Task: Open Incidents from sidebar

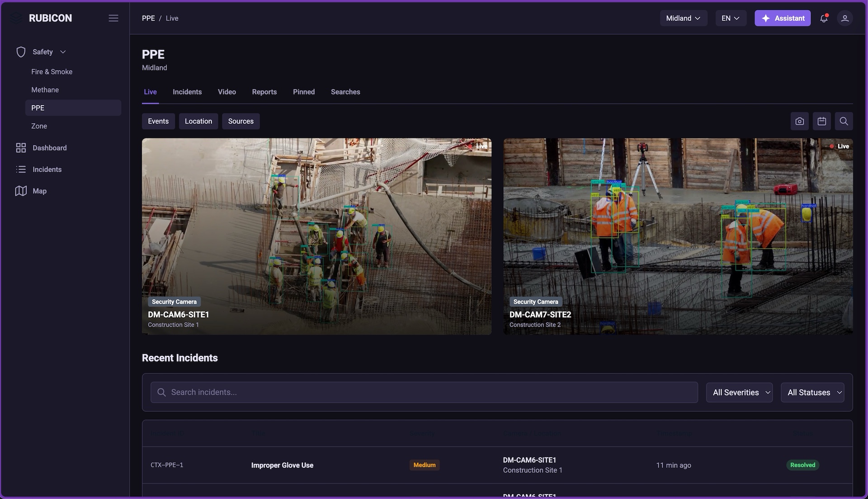Action: tap(47, 169)
